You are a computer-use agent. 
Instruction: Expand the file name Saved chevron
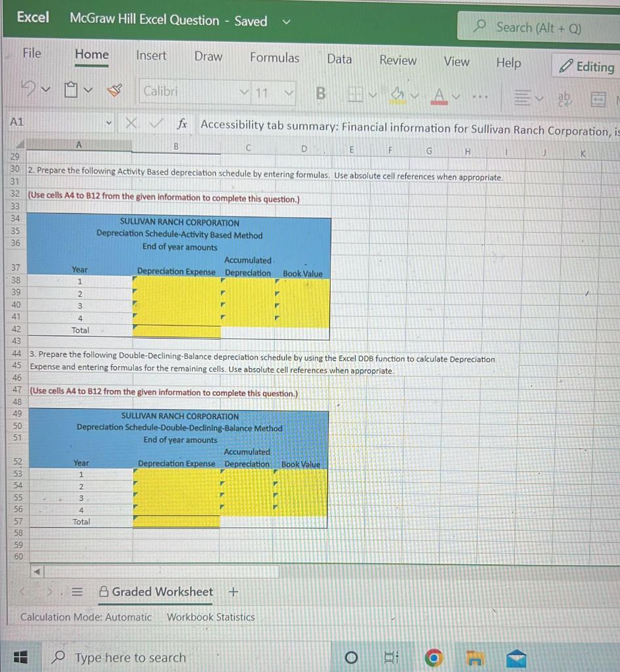click(x=286, y=22)
